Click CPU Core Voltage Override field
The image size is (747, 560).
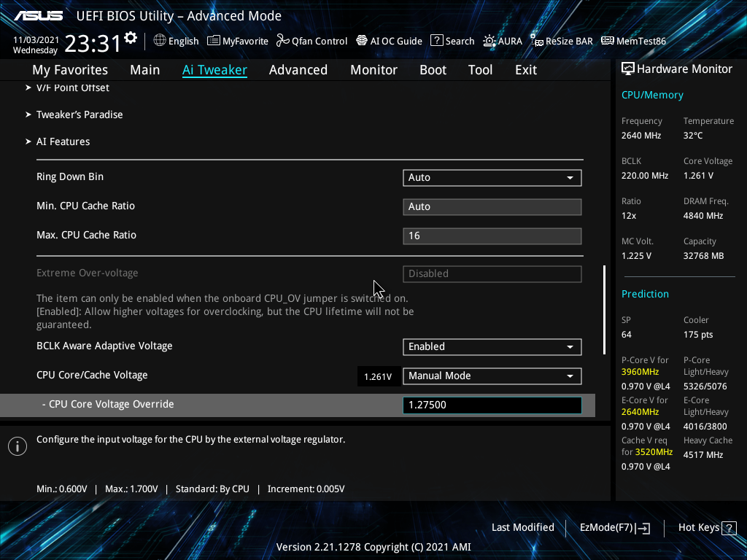pyautogui.click(x=492, y=405)
